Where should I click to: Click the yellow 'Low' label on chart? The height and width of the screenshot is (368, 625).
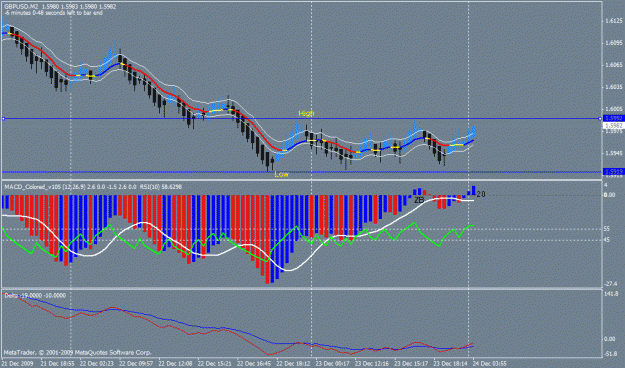[281, 175]
